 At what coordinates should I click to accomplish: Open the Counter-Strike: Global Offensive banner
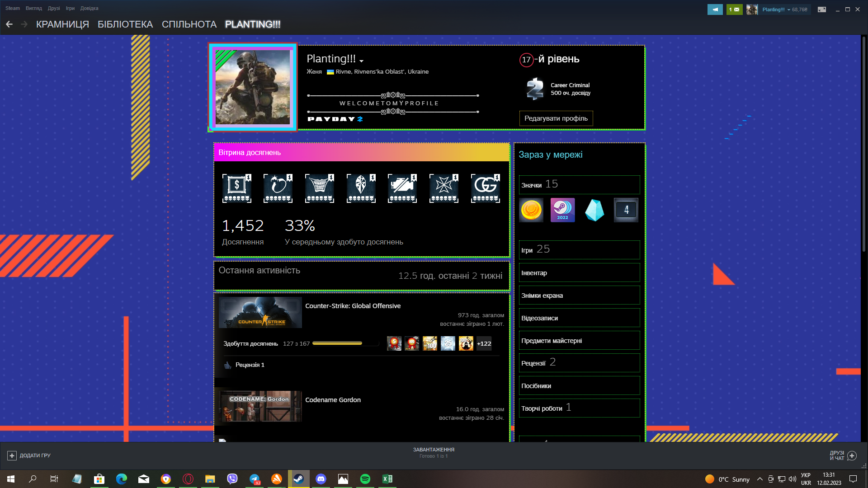coord(260,312)
